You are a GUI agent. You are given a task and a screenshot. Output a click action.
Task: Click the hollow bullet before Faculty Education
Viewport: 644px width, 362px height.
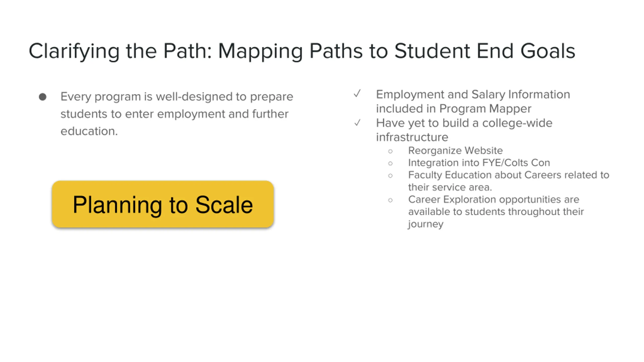[390, 175]
